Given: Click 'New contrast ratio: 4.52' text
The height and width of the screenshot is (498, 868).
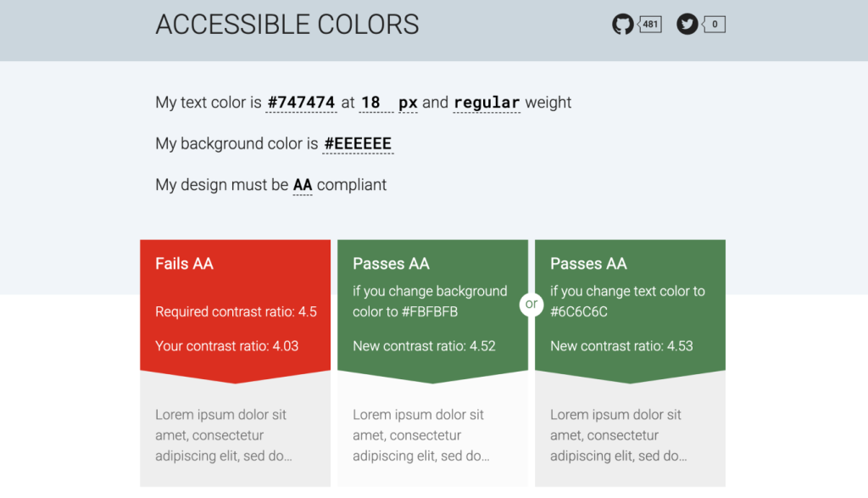Looking at the screenshot, I should [x=424, y=346].
